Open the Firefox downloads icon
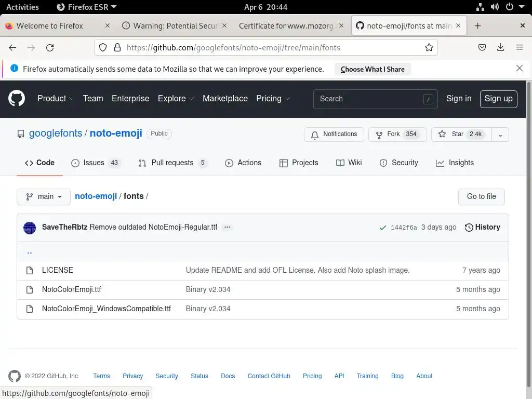532x399 pixels. tap(500, 47)
